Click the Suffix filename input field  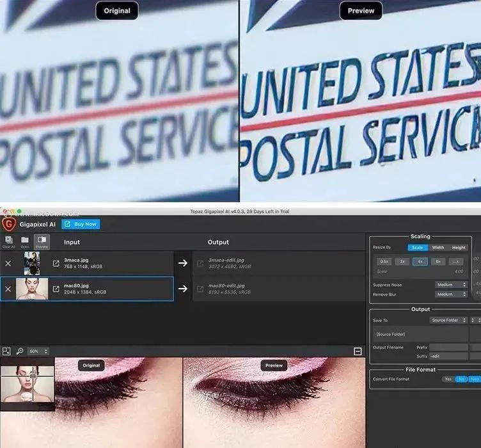click(448, 356)
